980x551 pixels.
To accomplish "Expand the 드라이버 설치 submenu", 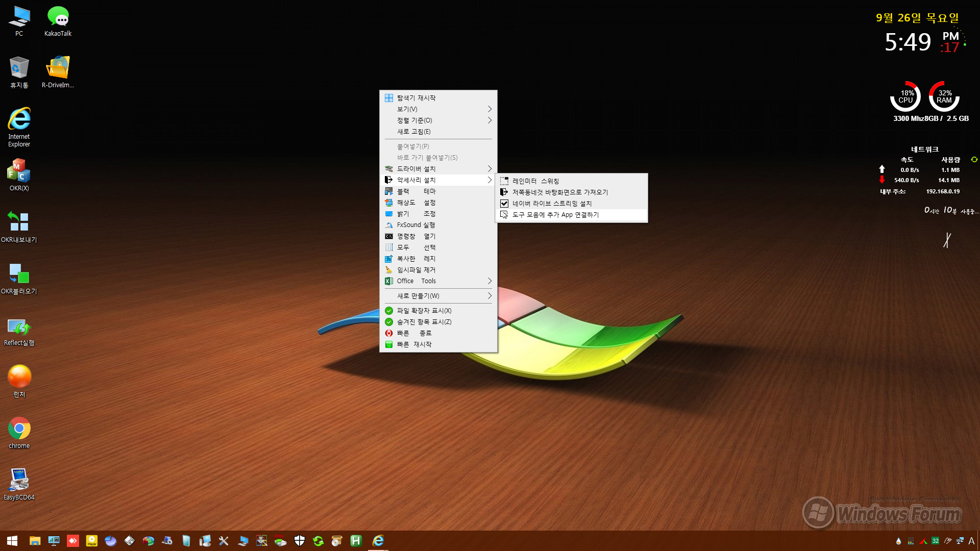I will tap(438, 169).
